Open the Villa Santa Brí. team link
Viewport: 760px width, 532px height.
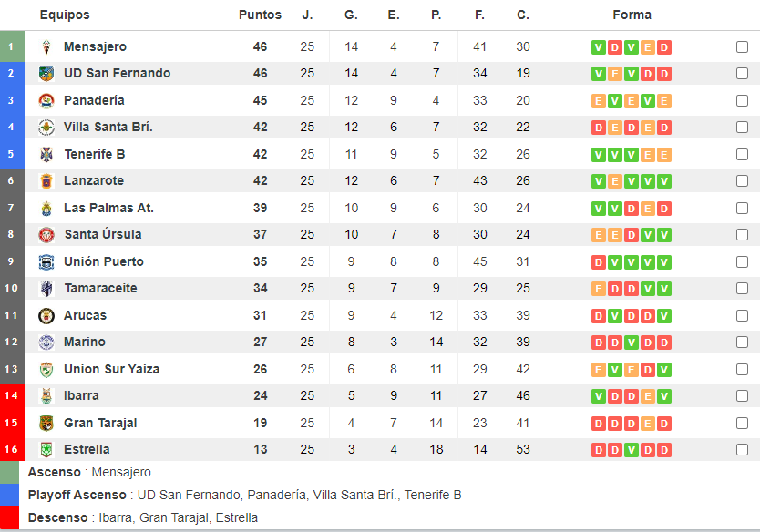(x=108, y=128)
